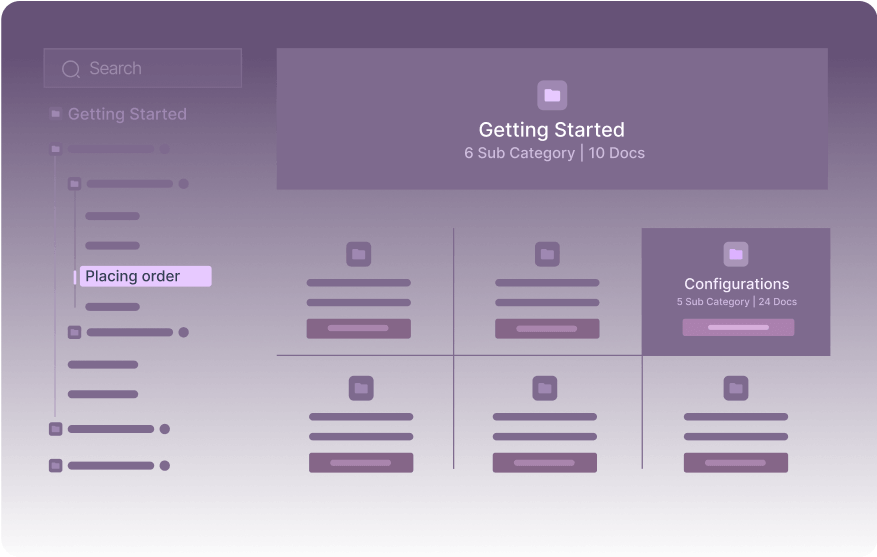Screen dimensions: 877x557
Task: Click the Configurations card folder icon
Action: point(735,254)
